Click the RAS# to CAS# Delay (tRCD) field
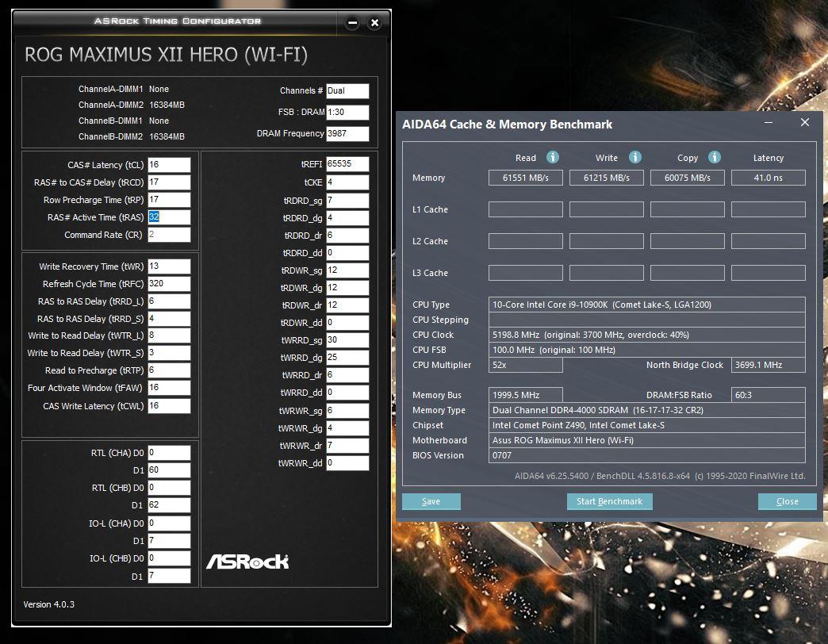828x644 pixels. [x=169, y=182]
